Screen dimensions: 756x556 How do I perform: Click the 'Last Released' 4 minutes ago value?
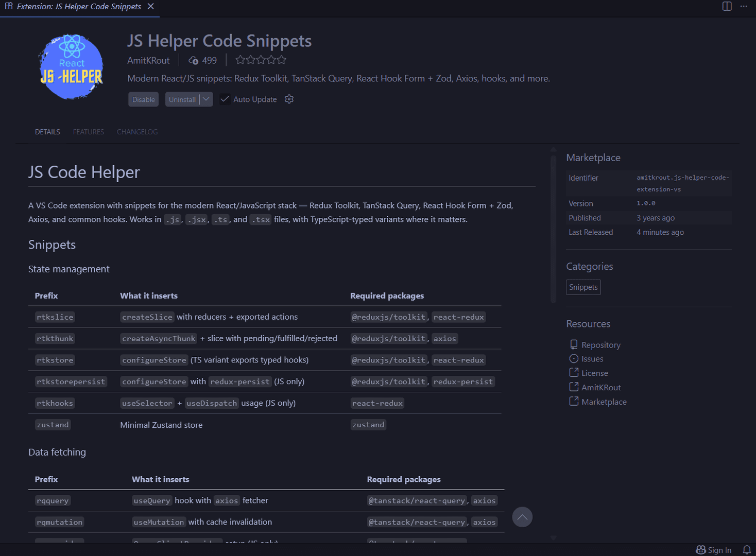click(660, 232)
